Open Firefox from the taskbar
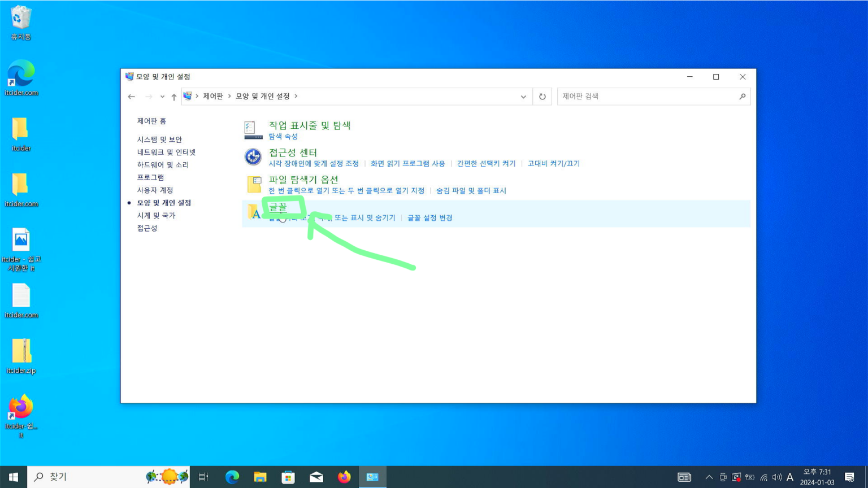868x488 pixels. [x=344, y=477]
